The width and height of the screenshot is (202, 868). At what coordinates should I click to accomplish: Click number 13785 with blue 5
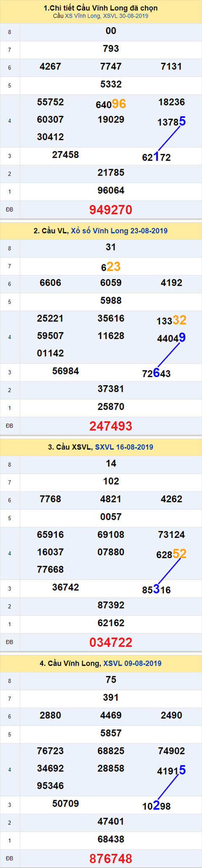[x=172, y=122]
